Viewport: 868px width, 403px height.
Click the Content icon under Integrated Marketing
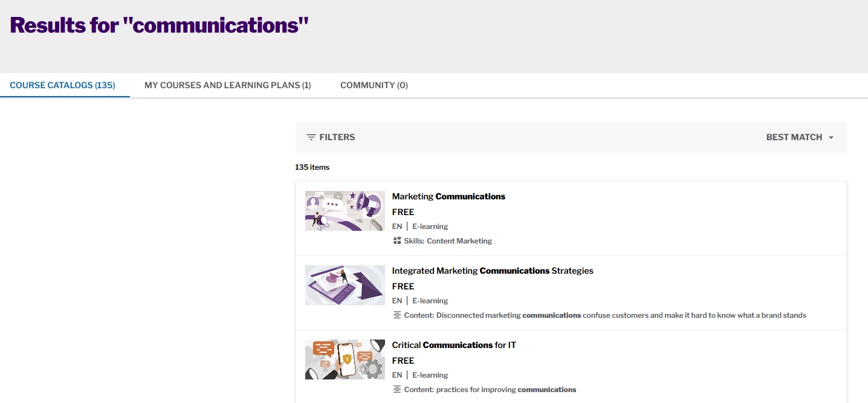pyautogui.click(x=397, y=315)
